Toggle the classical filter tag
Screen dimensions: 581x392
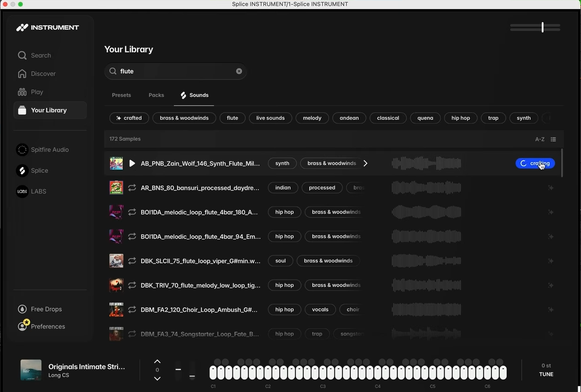click(388, 118)
